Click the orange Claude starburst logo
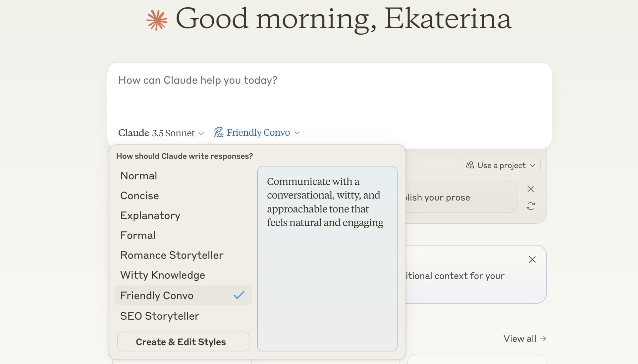Viewport: 638px width, 364px height. click(x=157, y=20)
